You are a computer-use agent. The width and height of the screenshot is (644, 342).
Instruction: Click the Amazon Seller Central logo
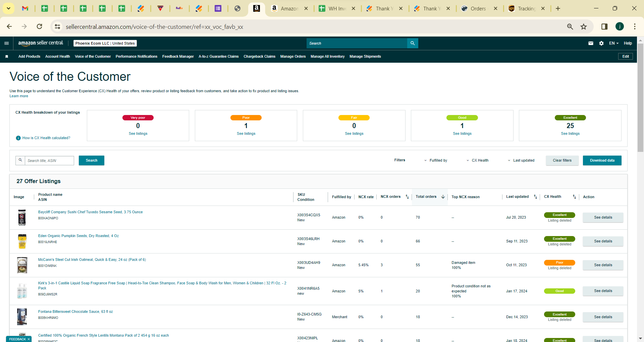(41, 43)
